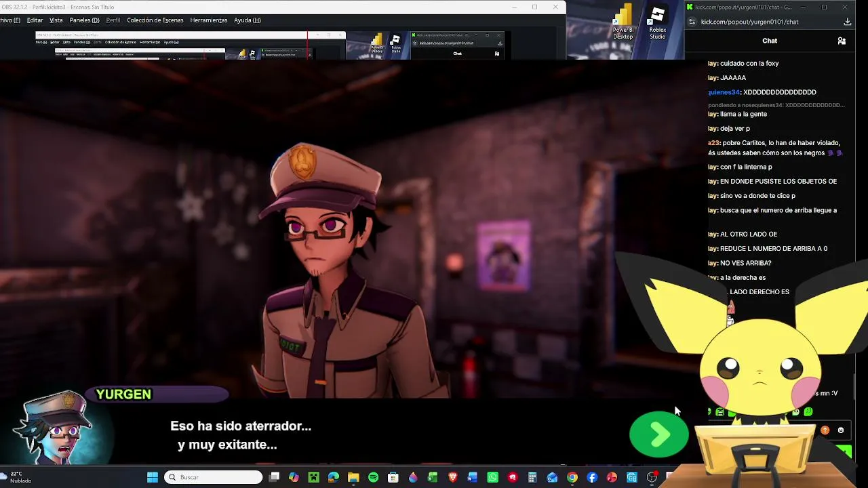Open Microsoft Edge from the taskbar
This screenshot has width=868, height=488.
click(333, 477)
